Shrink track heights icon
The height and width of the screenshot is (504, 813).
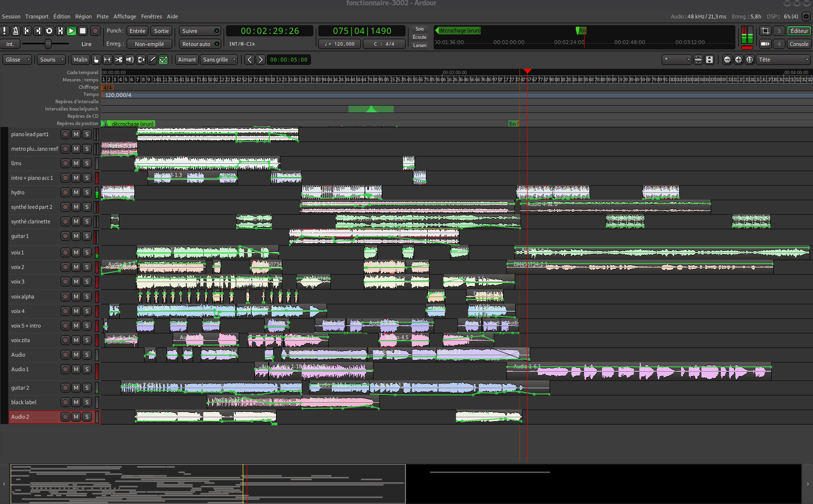pyautogui.click(x=698, y=60)
